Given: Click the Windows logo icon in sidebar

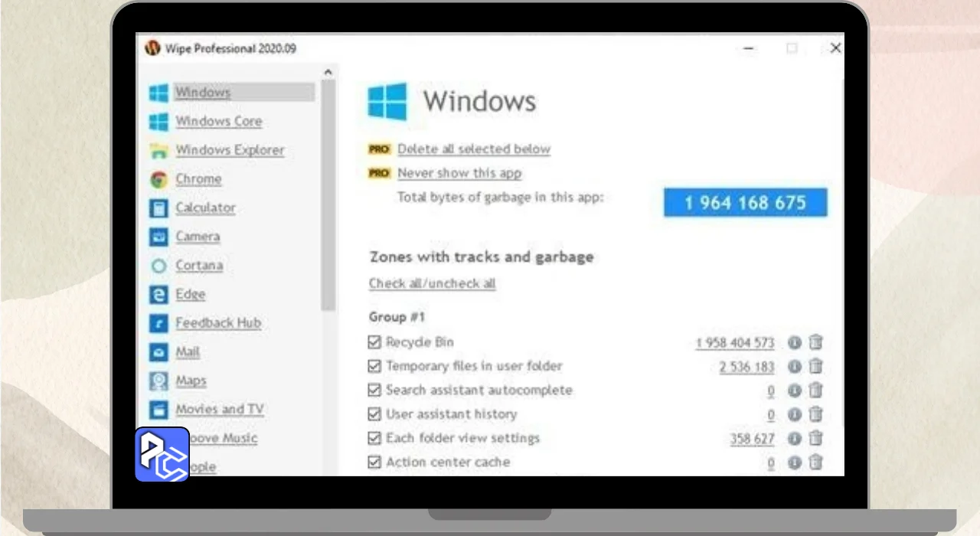Looking at the screenshot, I should 158,93.
